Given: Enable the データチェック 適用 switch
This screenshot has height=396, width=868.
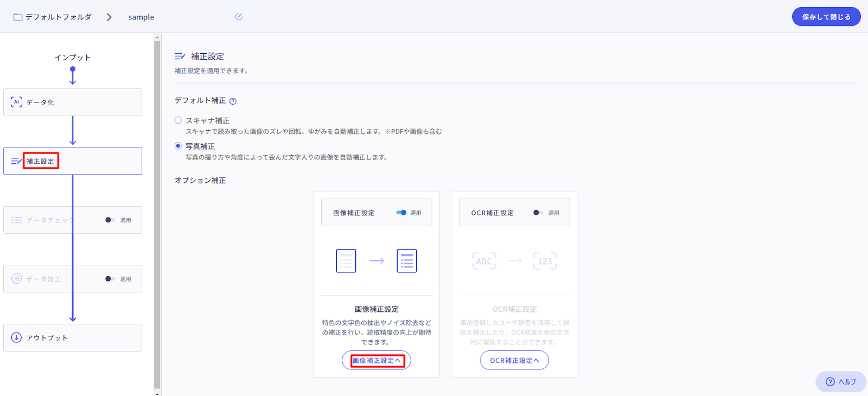Looking at the screenshot, I should click(110, 220).
